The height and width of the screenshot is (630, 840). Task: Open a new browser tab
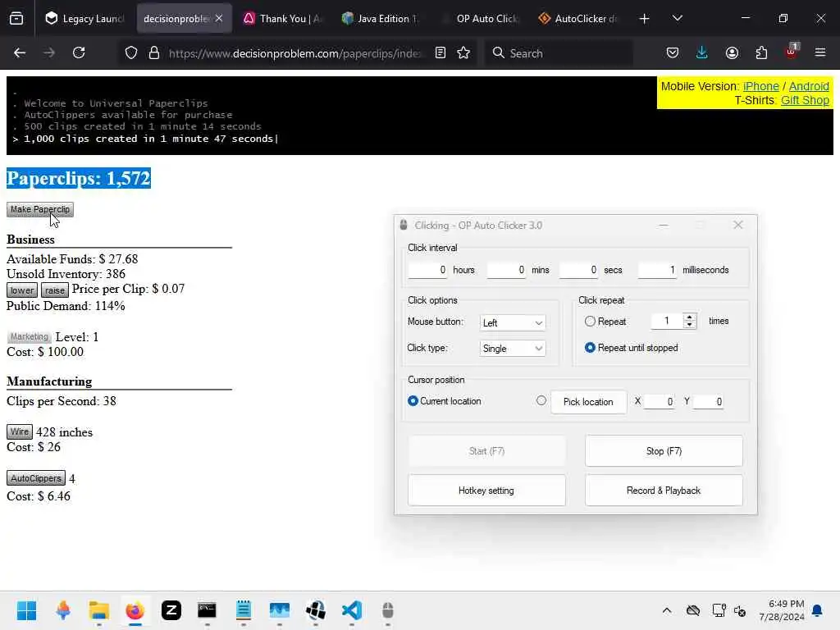[x=645, y=19]
